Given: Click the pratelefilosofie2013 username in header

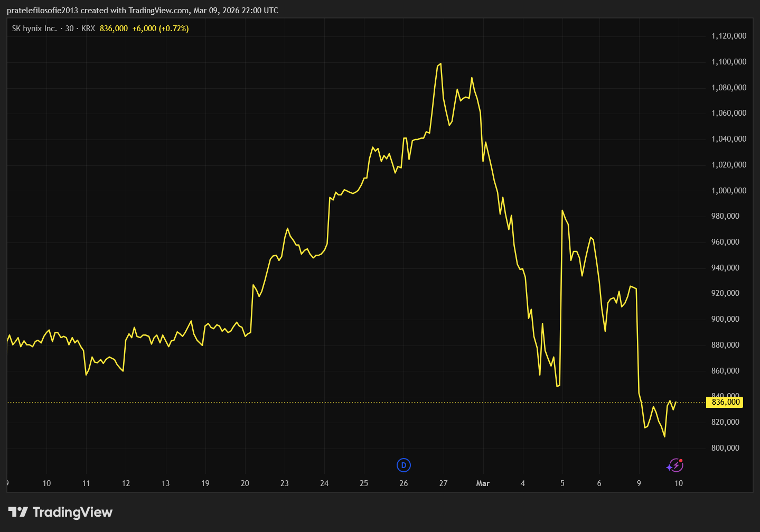Looking at the screenshot, I should click(42, 11).
